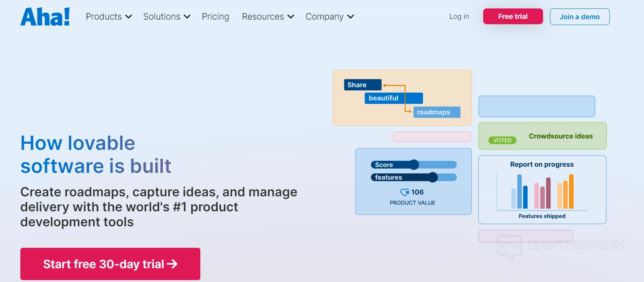Click the Share roadmap bar
Image resolution: width=644 pixels, height=282 pixels.
(x=363, y=85)
